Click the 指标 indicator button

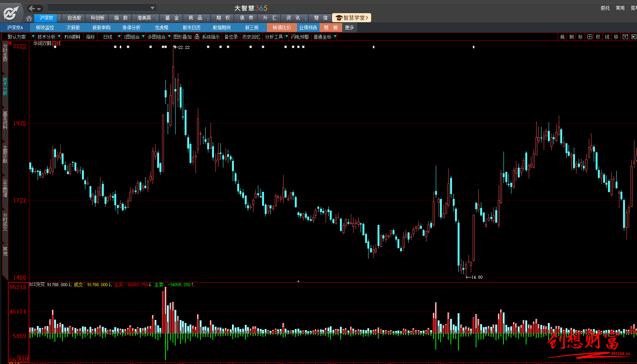tap(90, 37)
